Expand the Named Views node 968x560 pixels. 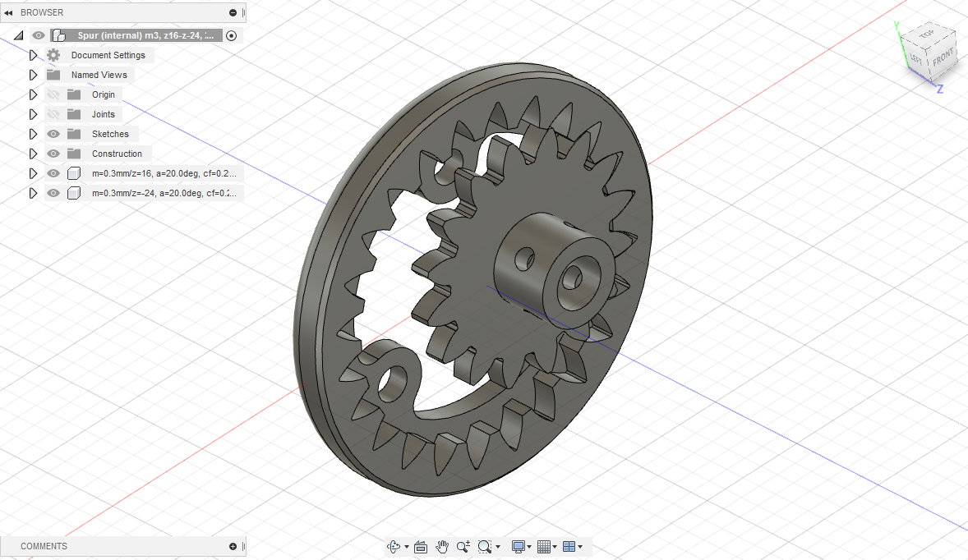click(x=34, y=75)
